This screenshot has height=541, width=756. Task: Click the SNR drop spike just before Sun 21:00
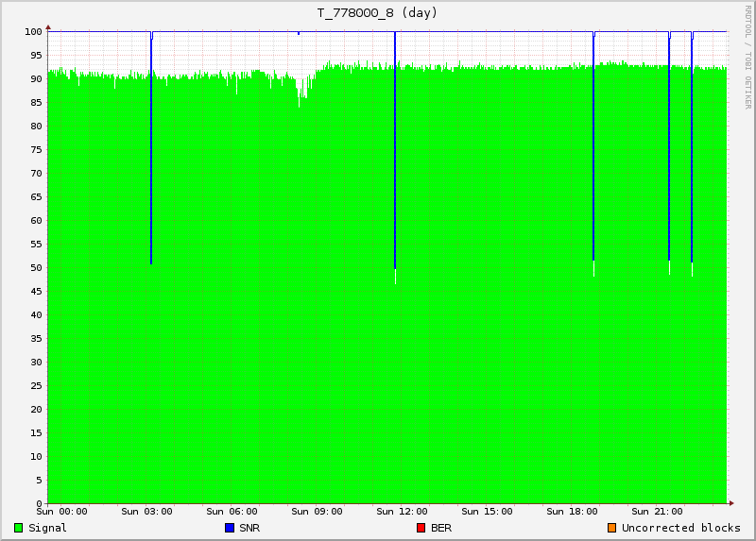669,146
